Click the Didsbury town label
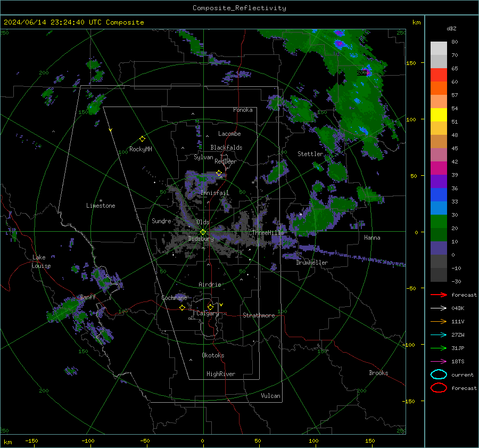 click(x=201, y=239)
